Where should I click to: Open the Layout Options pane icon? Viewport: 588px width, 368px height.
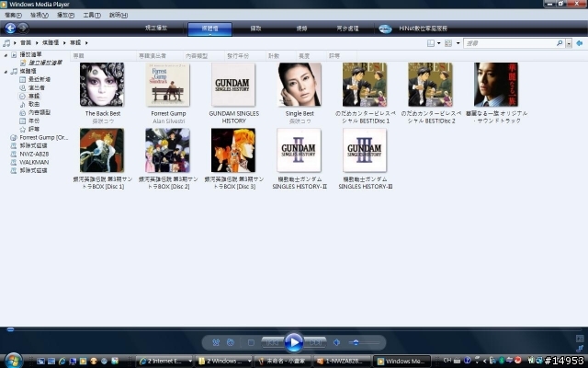click(431, 43)
